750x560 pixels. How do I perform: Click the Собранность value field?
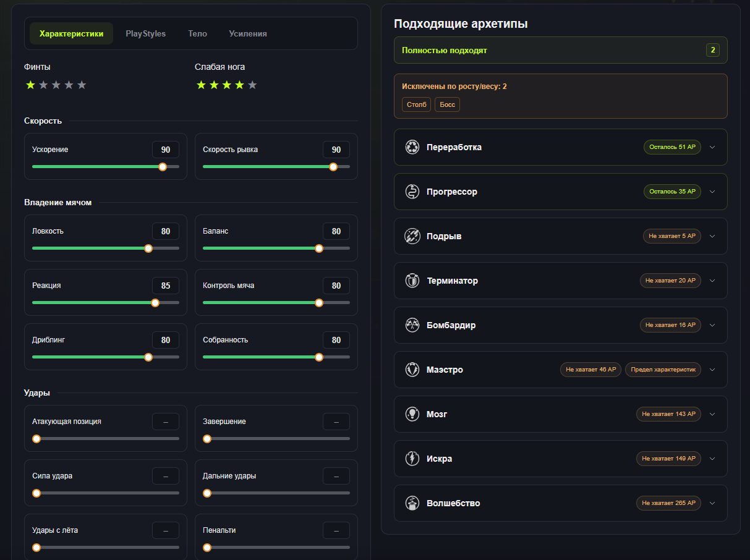[336, 340]
